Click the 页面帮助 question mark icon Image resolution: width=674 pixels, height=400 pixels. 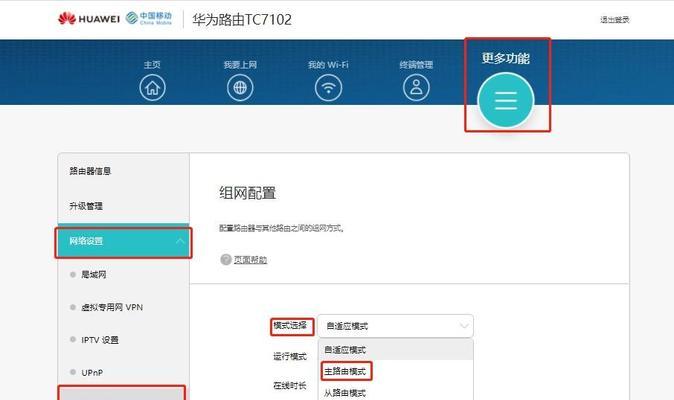coord(226,259)
